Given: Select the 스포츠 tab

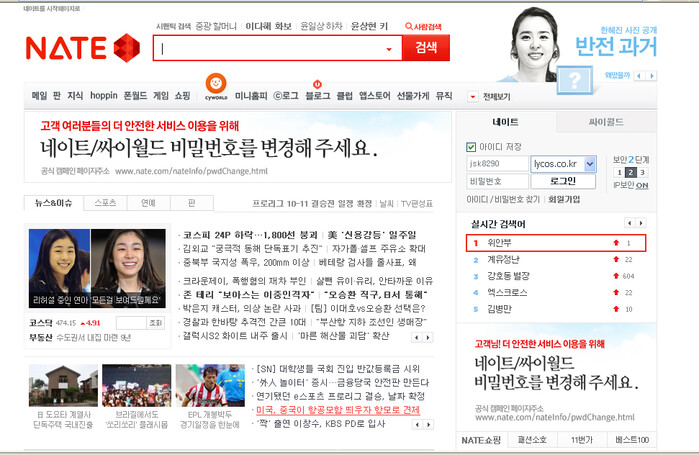Looking at the screenshot, I should coord(105,203).
